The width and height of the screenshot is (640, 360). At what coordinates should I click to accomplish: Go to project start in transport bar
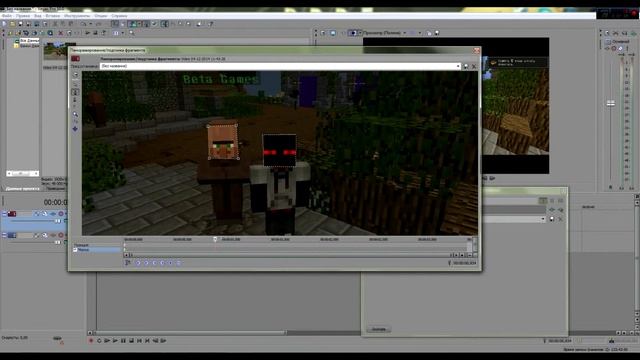[139, 340]
